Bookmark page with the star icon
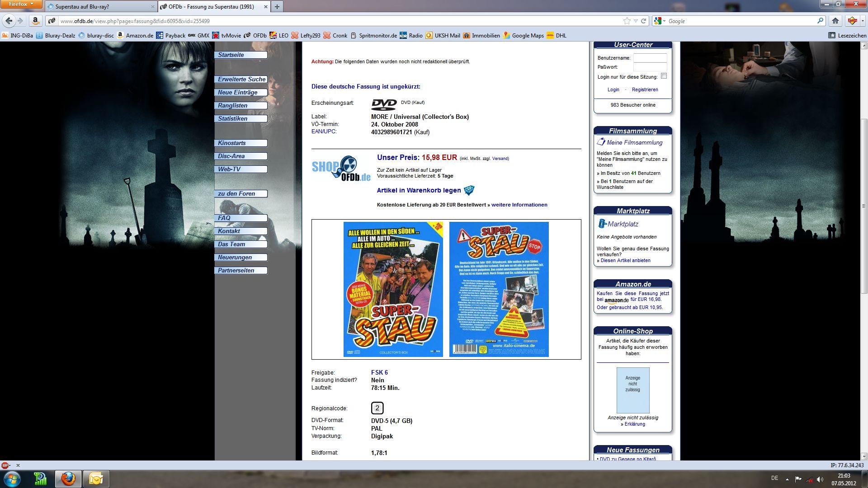The image size is (868, 488). click(x=627, y=21)
